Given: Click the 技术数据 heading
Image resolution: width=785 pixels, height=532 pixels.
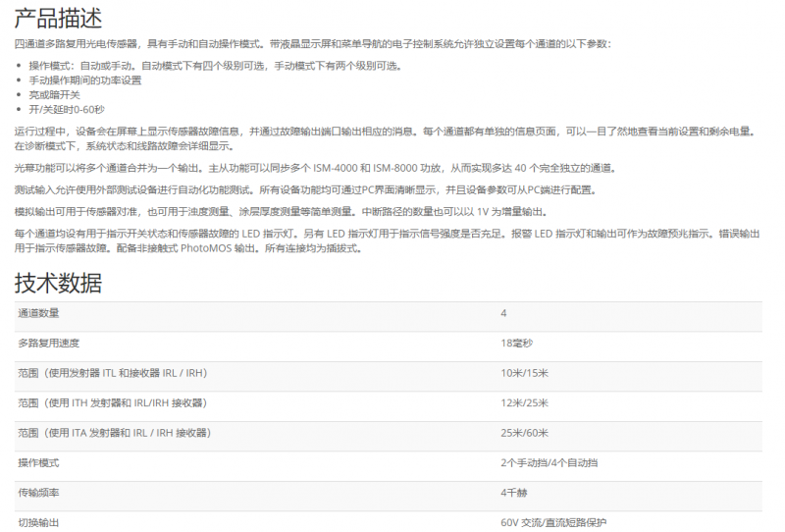Looking at the screenshot, I should click(x=58, y=284).
